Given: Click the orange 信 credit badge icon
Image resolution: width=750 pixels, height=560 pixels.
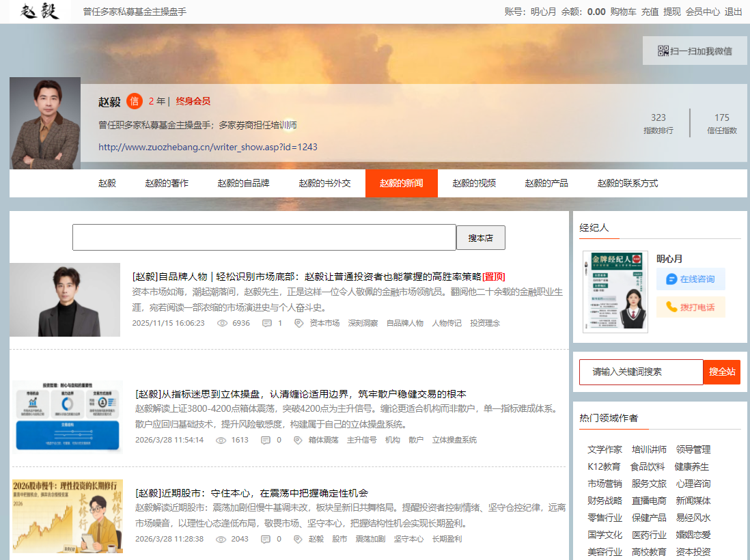Looking at the screenshot, I should pyautogui.click(x=135, y=101).
